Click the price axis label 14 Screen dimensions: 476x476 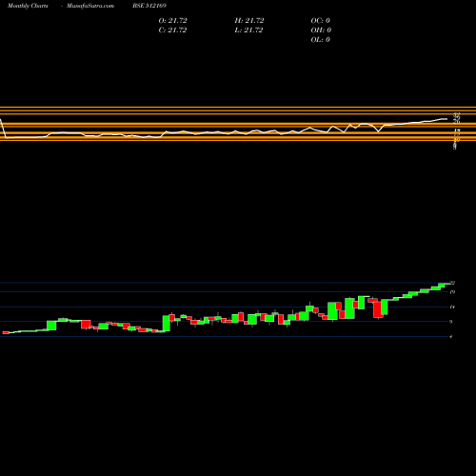(452, 307)
